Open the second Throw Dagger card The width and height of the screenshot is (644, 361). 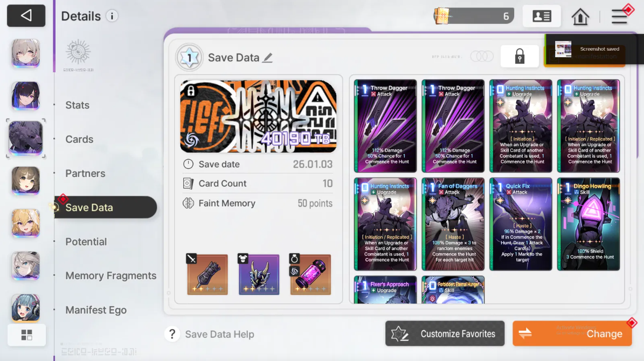453,126
